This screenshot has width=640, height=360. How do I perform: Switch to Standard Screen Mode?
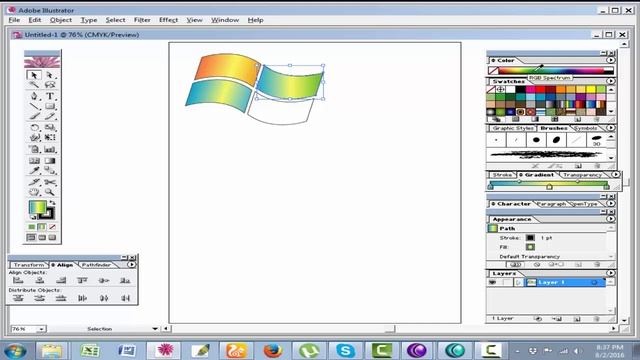click(x=31, y=238)
